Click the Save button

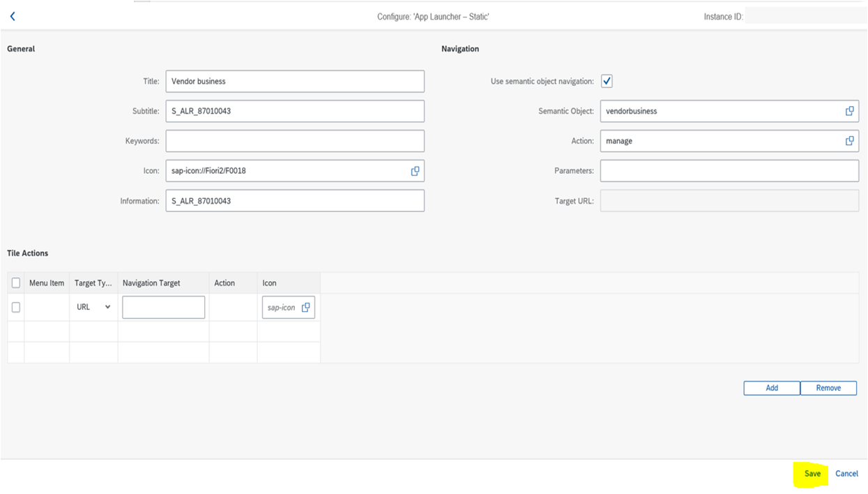(812, 474)
